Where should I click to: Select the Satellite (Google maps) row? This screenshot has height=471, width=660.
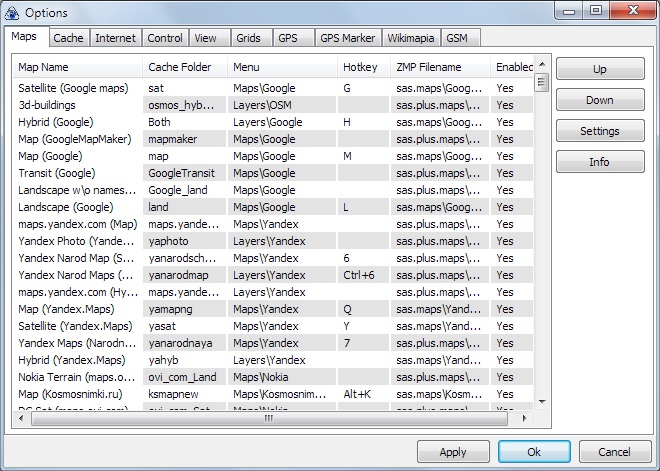click(78, 88)
